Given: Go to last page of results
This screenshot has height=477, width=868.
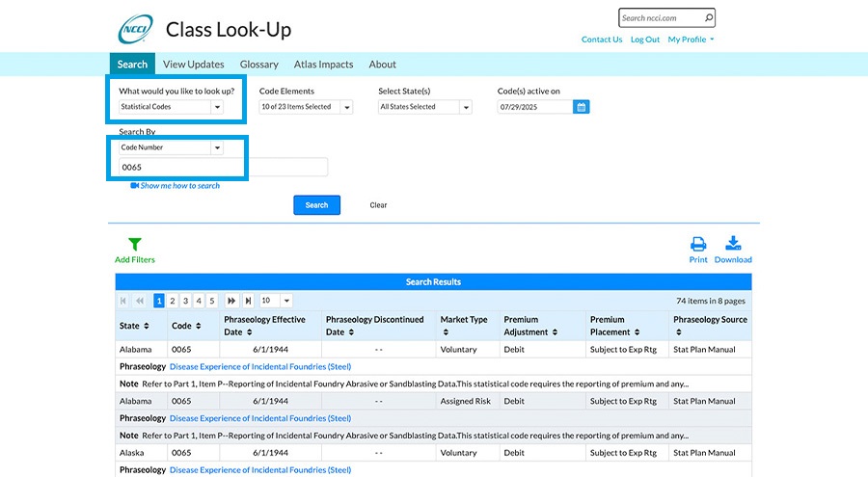Looking at the screenshot, I should coord(248,301).
